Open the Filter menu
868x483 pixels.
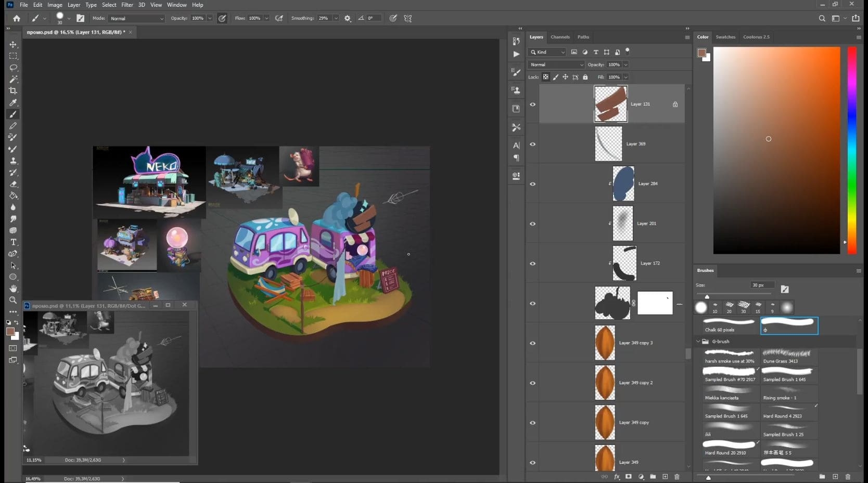tap(127, 5)
